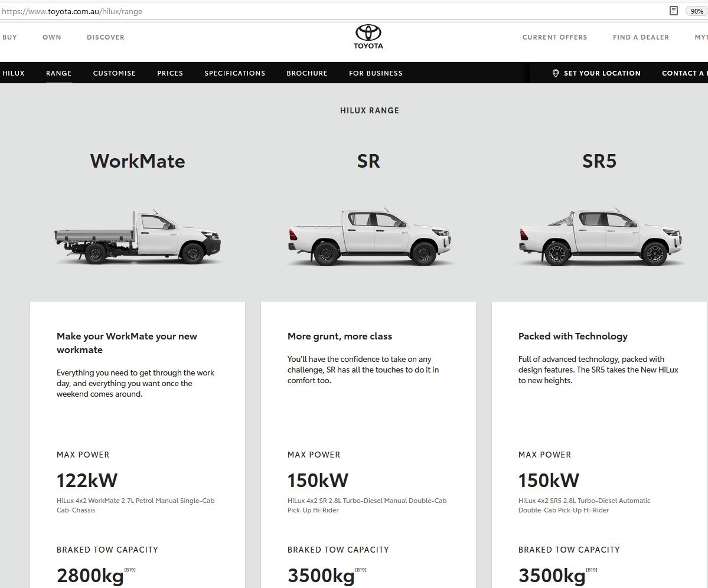Image resolution: width=708 pixels, height=588 pixels.
Task: Click 'HiLux 4x2 SR5 2.8L Turbo-Diesel Automatic' description
Action: [x=584, y=505]
